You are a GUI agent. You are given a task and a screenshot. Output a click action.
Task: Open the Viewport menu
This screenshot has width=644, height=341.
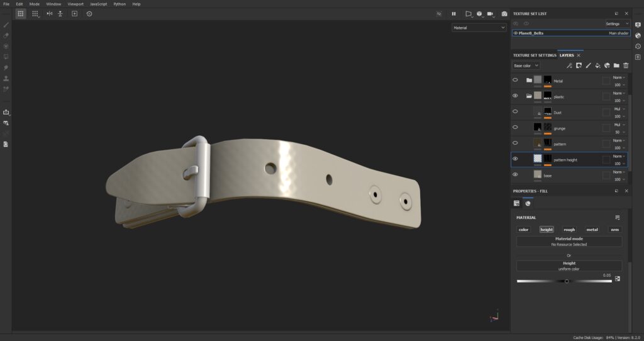75,4
